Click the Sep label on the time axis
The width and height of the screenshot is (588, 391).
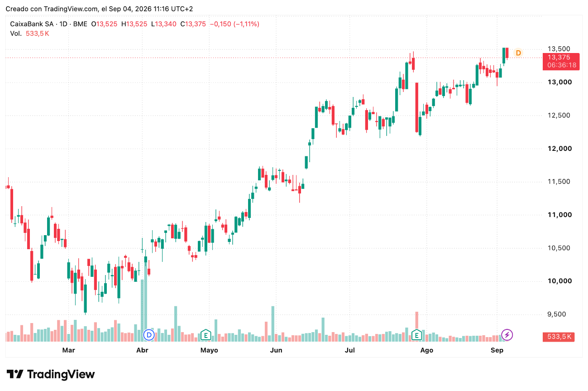point(497,350)
